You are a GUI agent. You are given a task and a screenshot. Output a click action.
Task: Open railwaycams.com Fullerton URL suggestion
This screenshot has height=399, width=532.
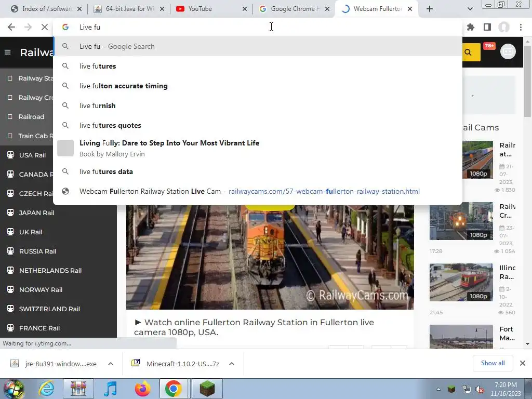pos(258,191)
